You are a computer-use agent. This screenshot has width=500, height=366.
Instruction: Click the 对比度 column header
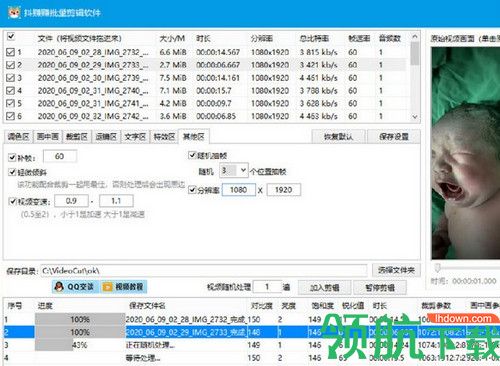(x=262, y=306)
